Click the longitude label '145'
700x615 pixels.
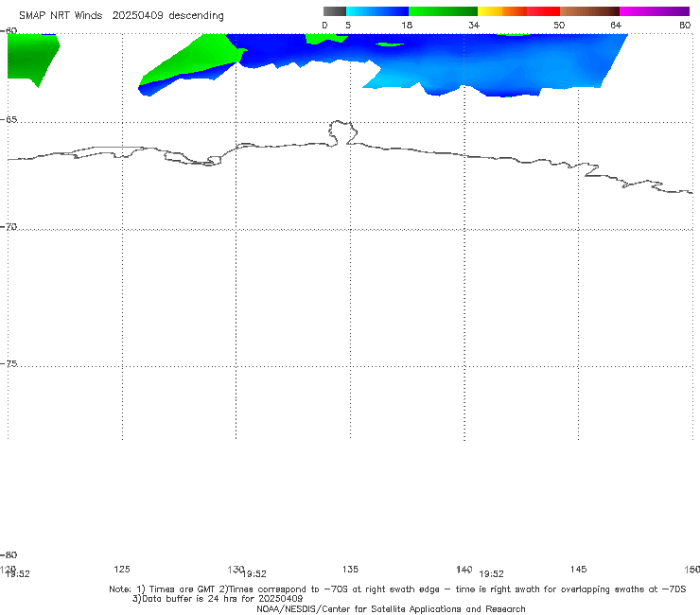pyautogui.click(x=579, y=569)
